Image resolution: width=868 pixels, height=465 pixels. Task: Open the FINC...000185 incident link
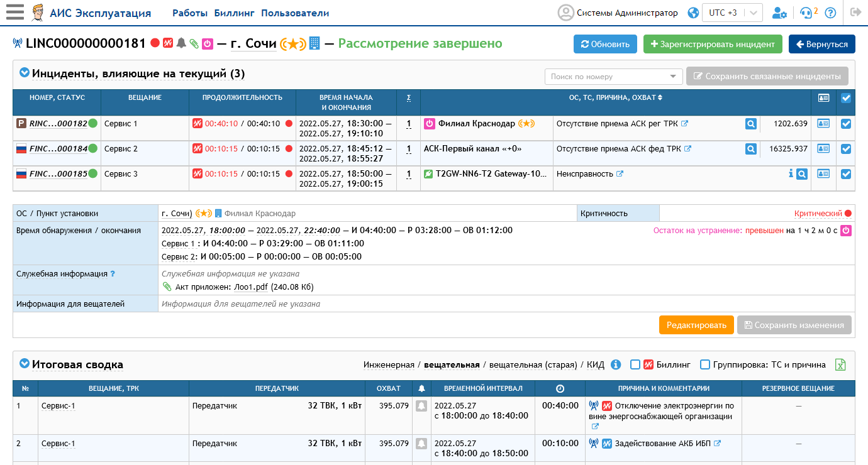click(58, 174)
